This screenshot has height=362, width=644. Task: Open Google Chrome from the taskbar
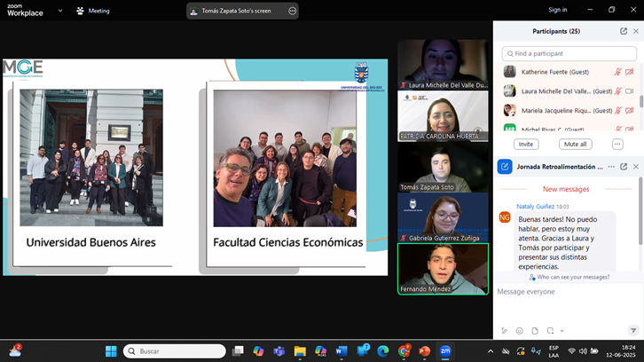(404, 351)
